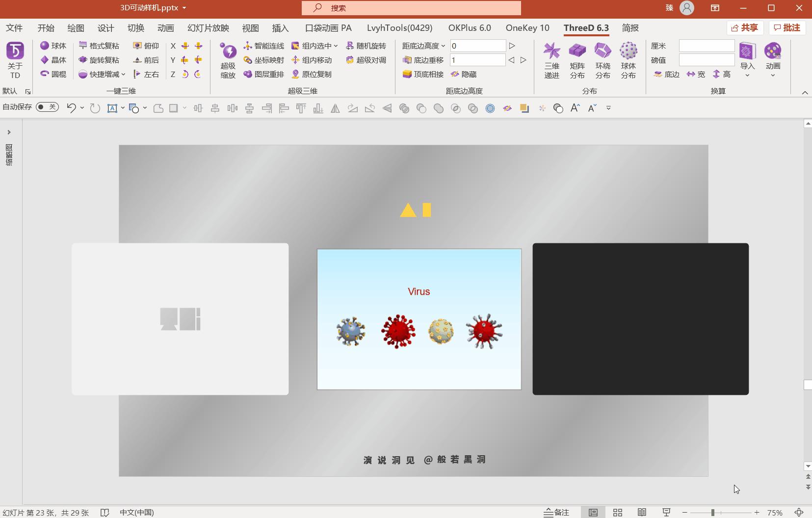This screenshot has width=812, height=518.
Task: Select the Virus slide thumbnail image
Action: pyautogui.click(x=419, y=319)
